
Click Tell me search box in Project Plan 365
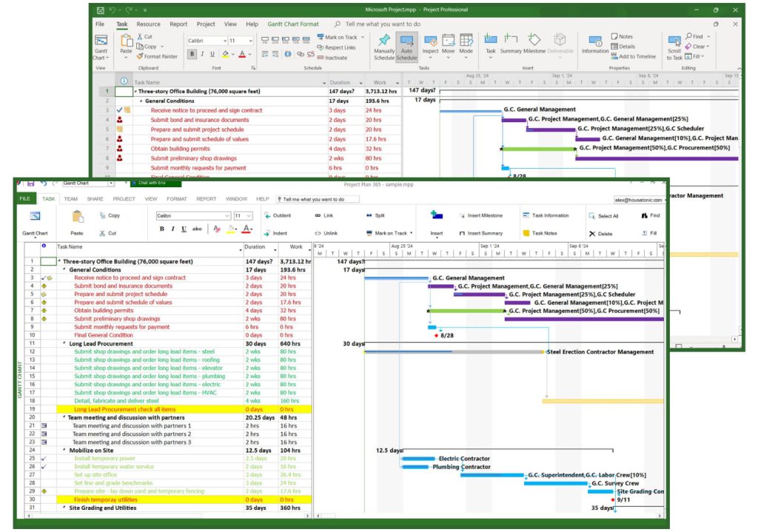pos(318,199)
